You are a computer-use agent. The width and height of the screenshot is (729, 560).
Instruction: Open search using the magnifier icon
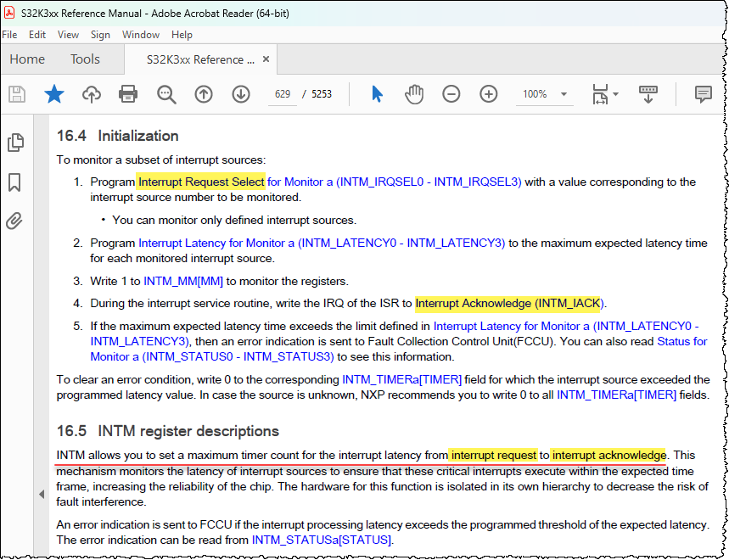tap(165, 94)
